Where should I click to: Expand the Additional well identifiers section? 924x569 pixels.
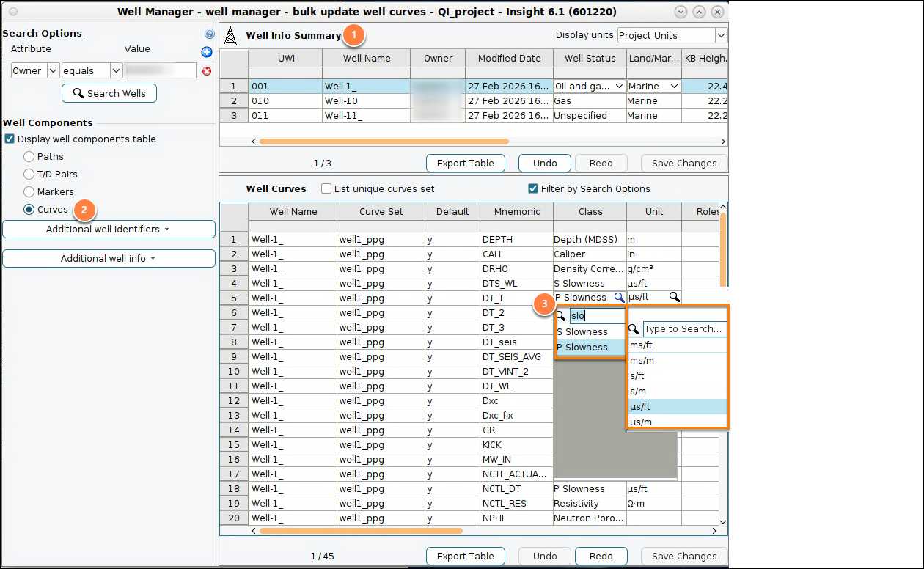(109, 230)
